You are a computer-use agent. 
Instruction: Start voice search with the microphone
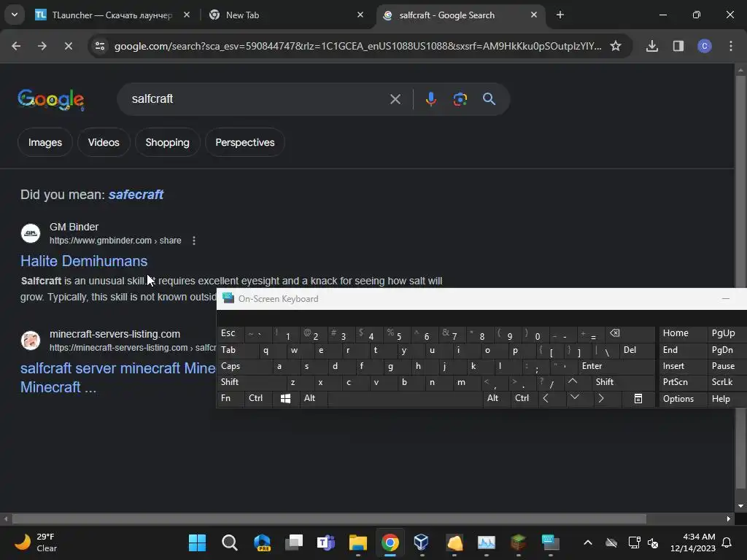point(430,99)
